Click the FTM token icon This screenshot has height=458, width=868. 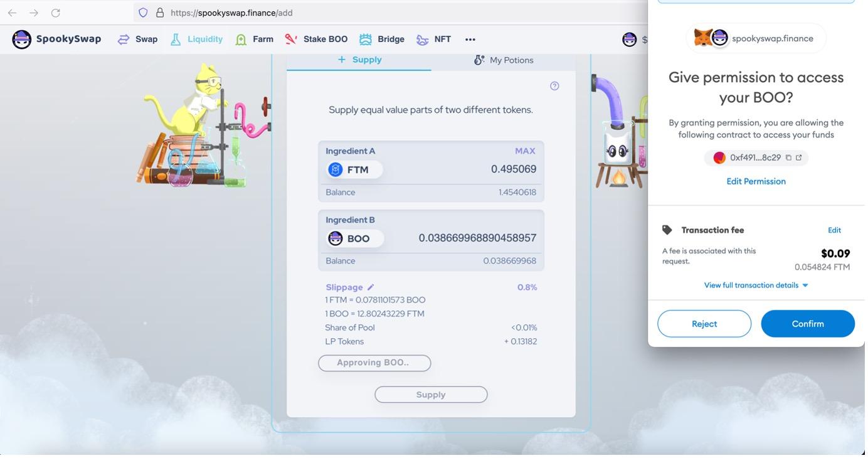click(336, 169)
